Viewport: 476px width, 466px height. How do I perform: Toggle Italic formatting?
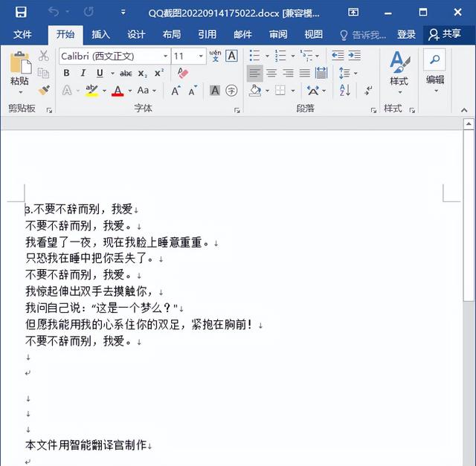pos(83,73)
